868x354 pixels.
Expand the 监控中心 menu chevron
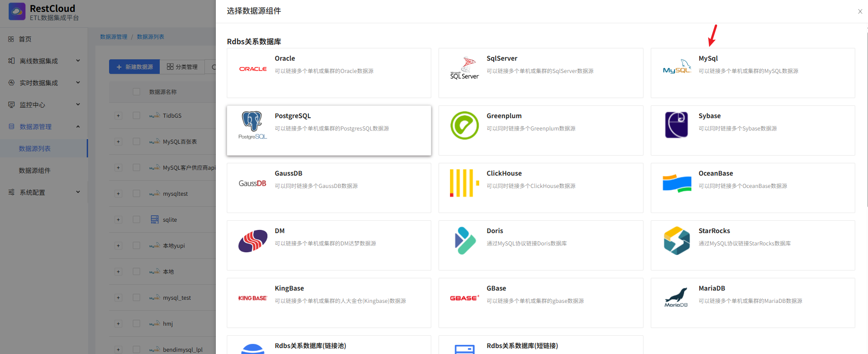(x=78, y=104)
